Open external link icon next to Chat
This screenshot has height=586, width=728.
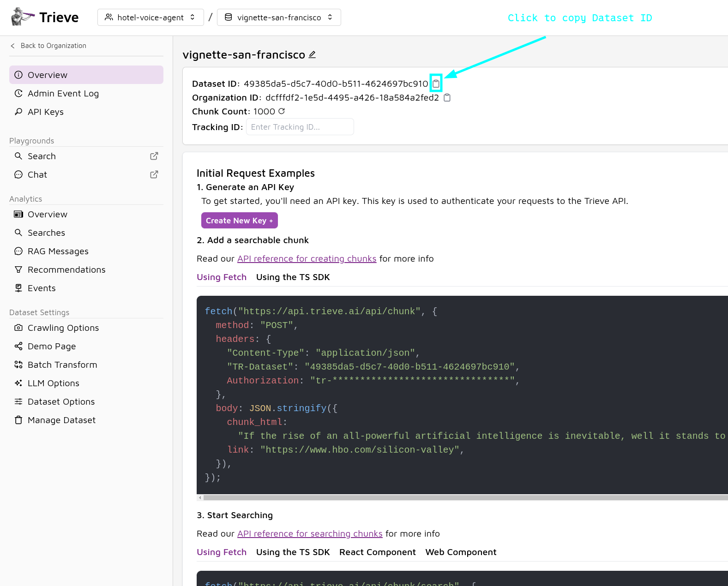pyautogui.click(x=154, y=174)
